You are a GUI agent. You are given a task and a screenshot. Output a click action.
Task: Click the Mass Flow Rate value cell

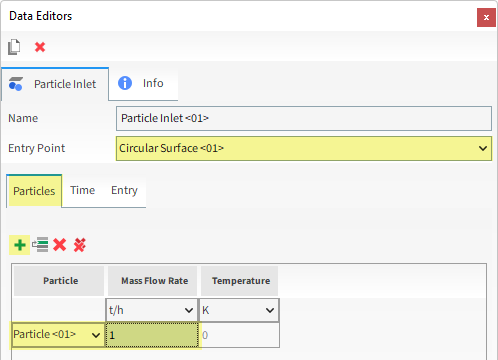coord(152,335)
